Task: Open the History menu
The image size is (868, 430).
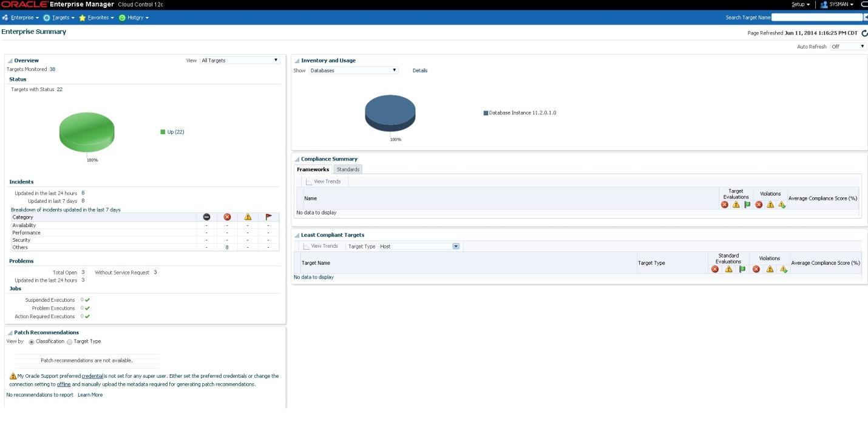Action: click(134, 18)
